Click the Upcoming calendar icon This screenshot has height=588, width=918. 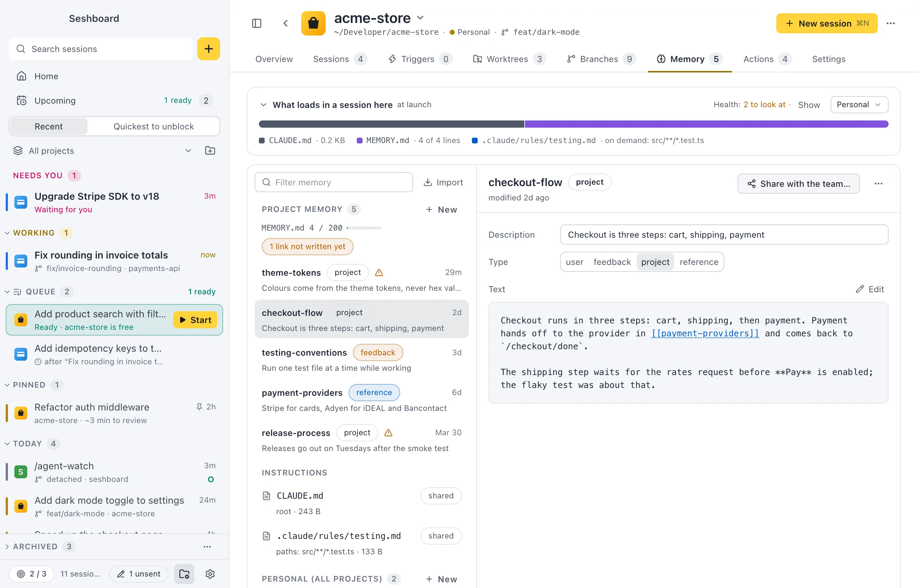pos(22,100)
